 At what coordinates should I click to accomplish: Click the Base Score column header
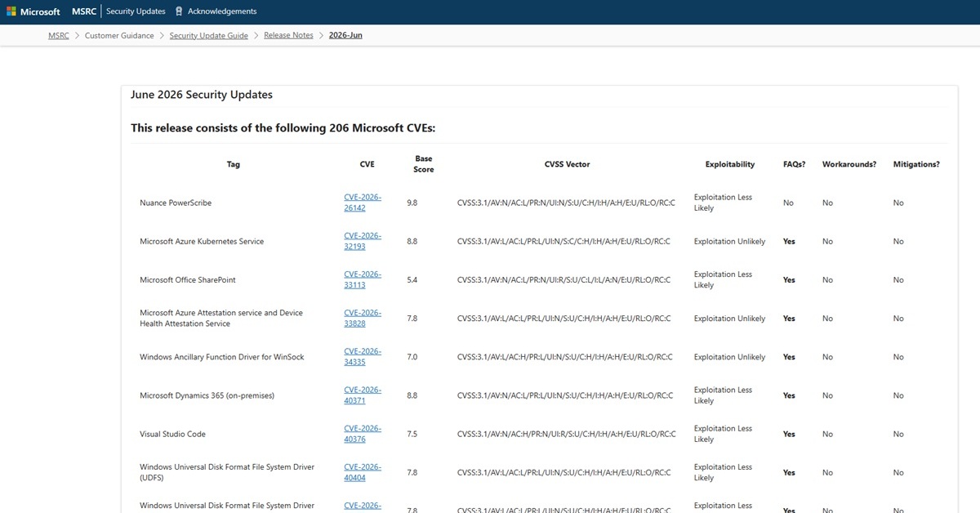[x=424, y=164]
